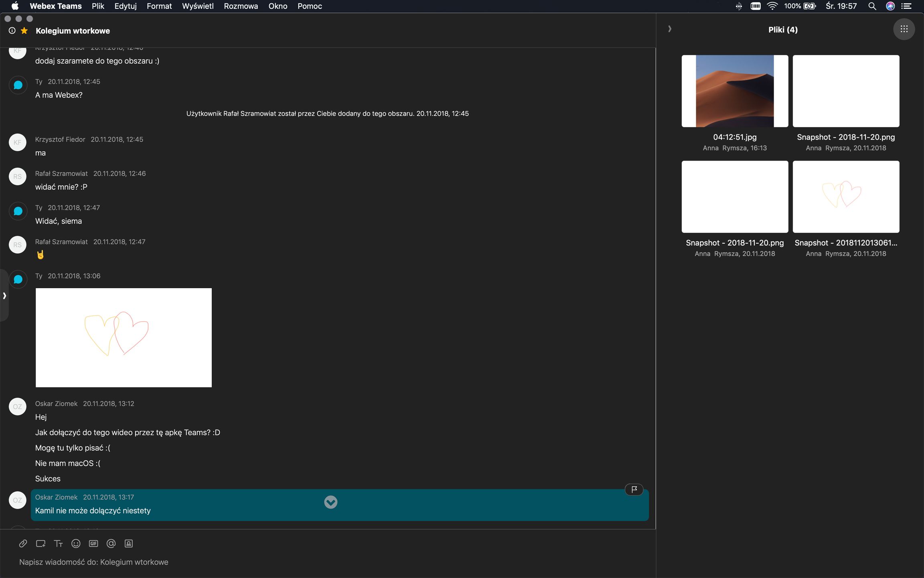
Task: Click the @ mention icon
Action: pyautogui.click(x=111, y=543)
